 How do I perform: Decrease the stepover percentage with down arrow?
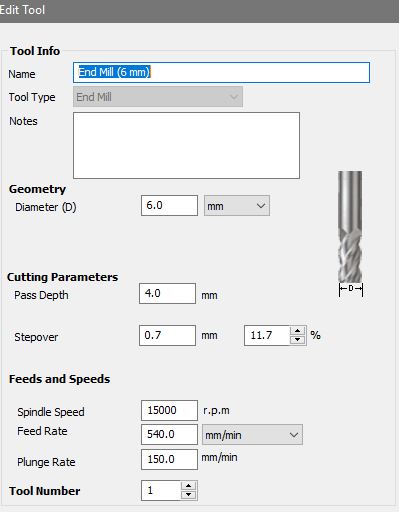pos(297,340)
